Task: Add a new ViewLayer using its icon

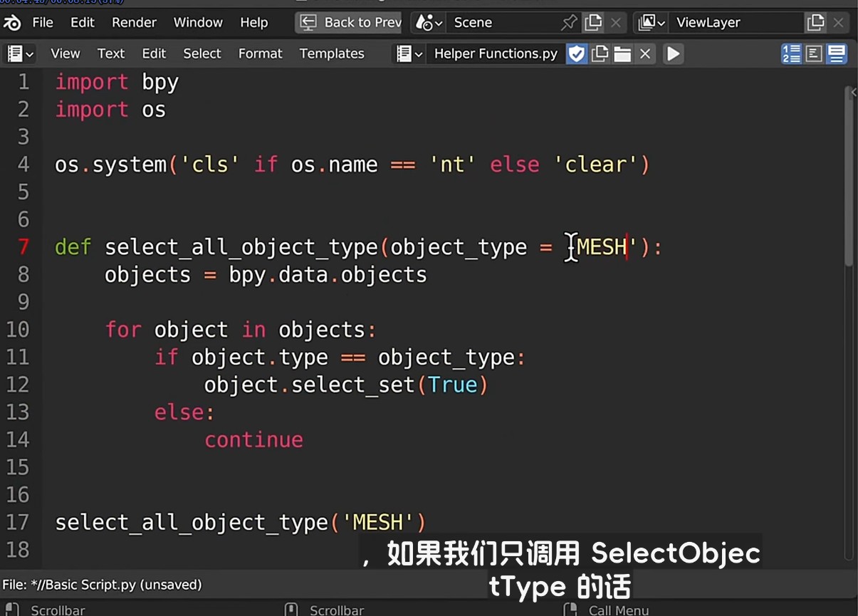Action: click(x=815, y=23)
